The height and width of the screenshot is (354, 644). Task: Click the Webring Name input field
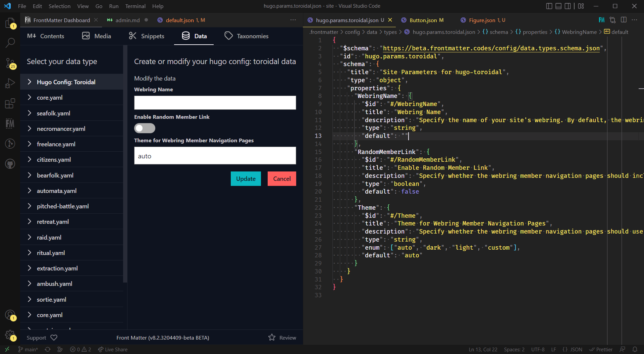coord(215,103)
